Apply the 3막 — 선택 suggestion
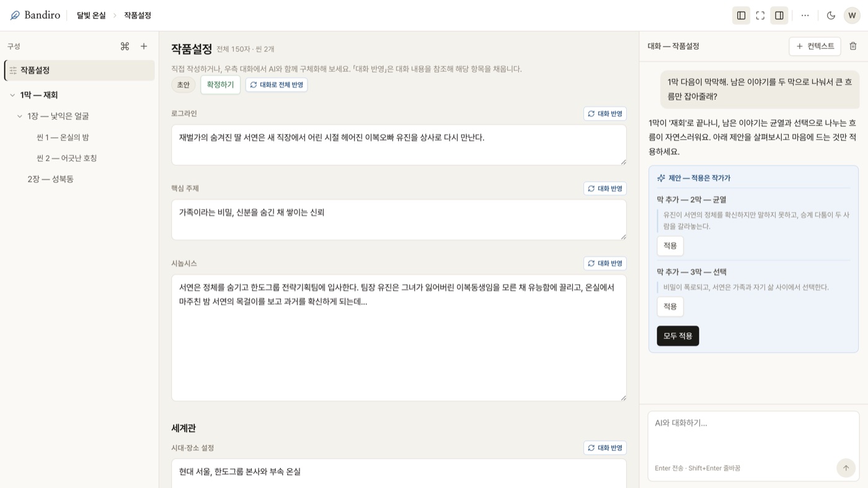868x488 pixels. pos(670,307)
